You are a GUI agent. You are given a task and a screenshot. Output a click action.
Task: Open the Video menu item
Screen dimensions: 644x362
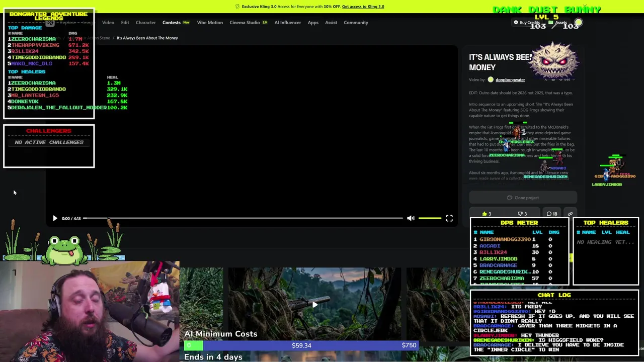click(108, 22)
